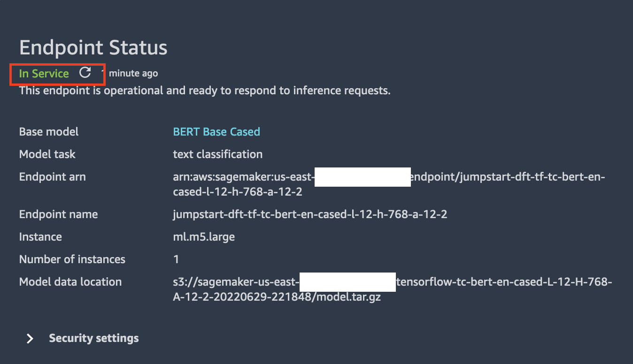Open the Security settings disclosure arrow
Image resolution: width=633 pixels, height=364 pixels.
tap(29, 338)
